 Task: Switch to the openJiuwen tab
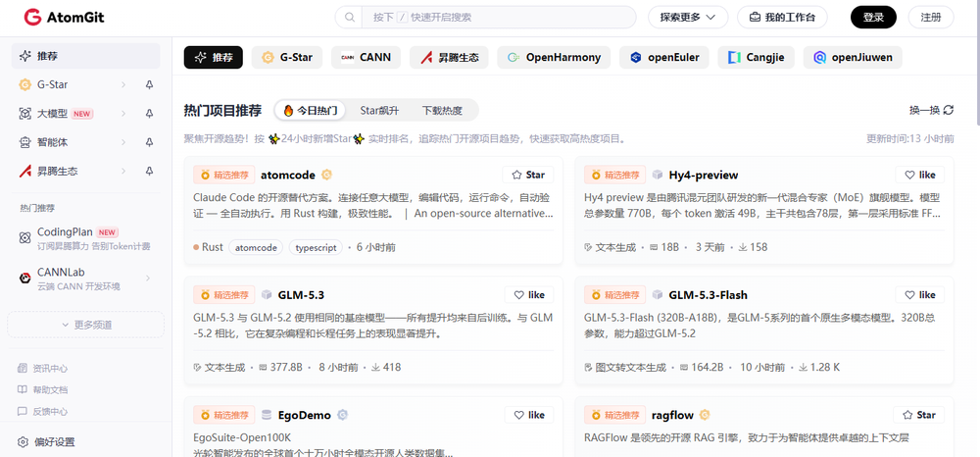(853, 58)
